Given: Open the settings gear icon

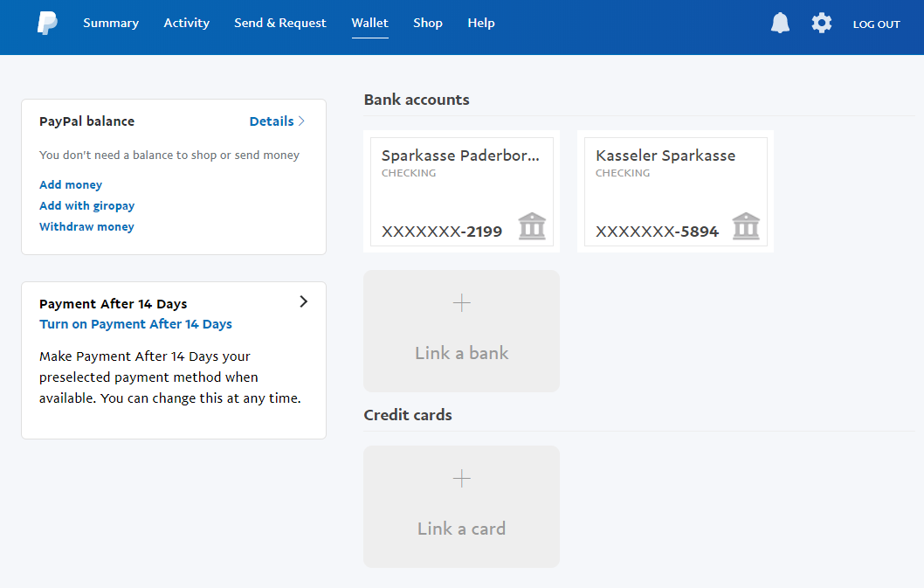Looking at the screenshot, I should [x=822, y=23].
